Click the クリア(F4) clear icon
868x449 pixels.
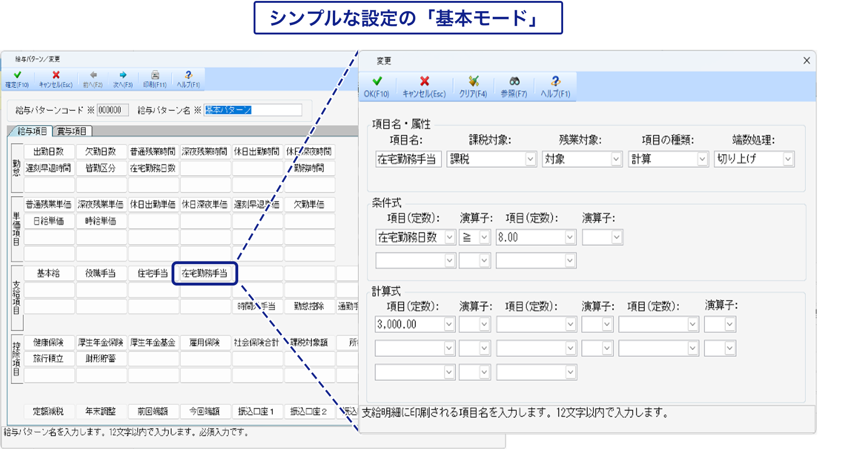(473, 85)
